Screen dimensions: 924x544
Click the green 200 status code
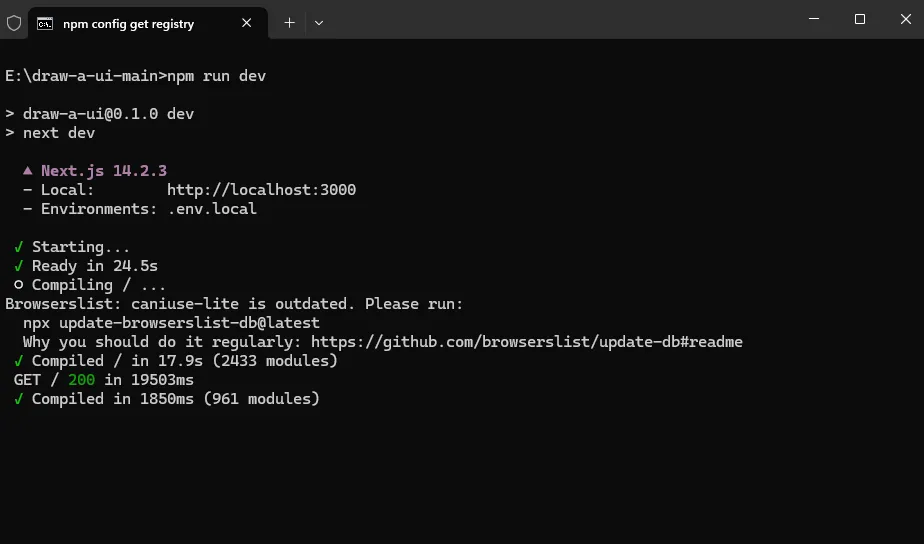[x=81, y=380]
